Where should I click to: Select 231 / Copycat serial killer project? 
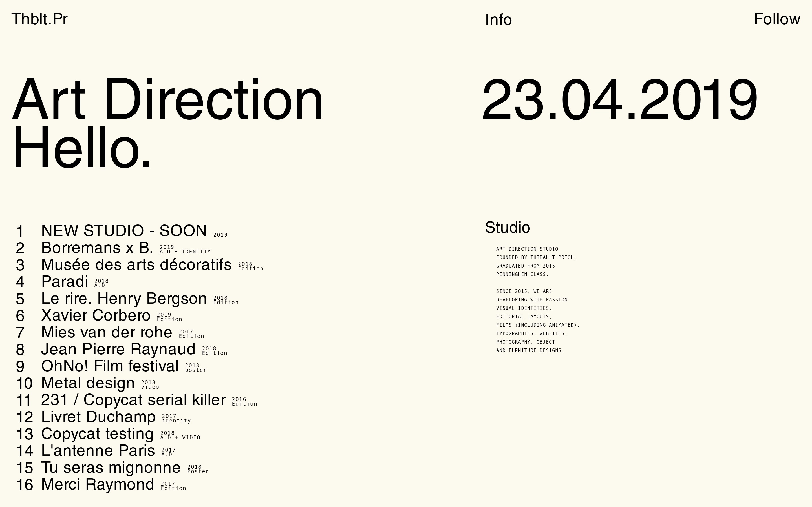[x=133, y=400]
